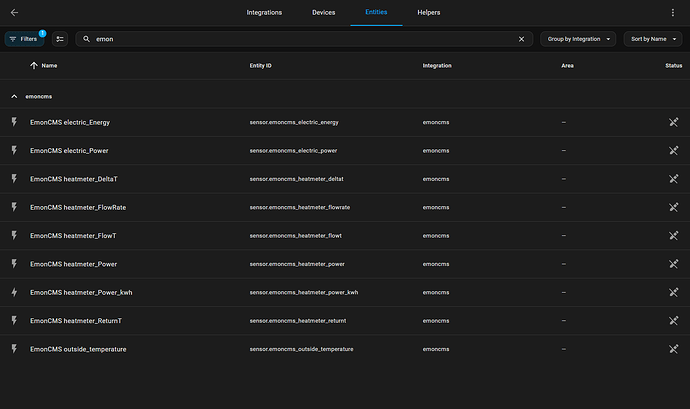The image size is (690, 409).
Task: Open the Sort by Name dropdown
Action: (653, 39)
